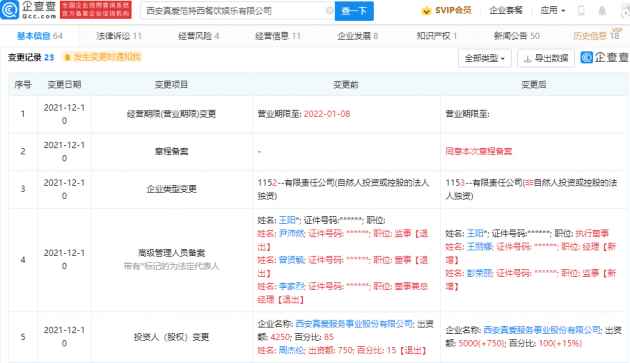Open the Qcc.com logo home link

click(x=29, y=10)
